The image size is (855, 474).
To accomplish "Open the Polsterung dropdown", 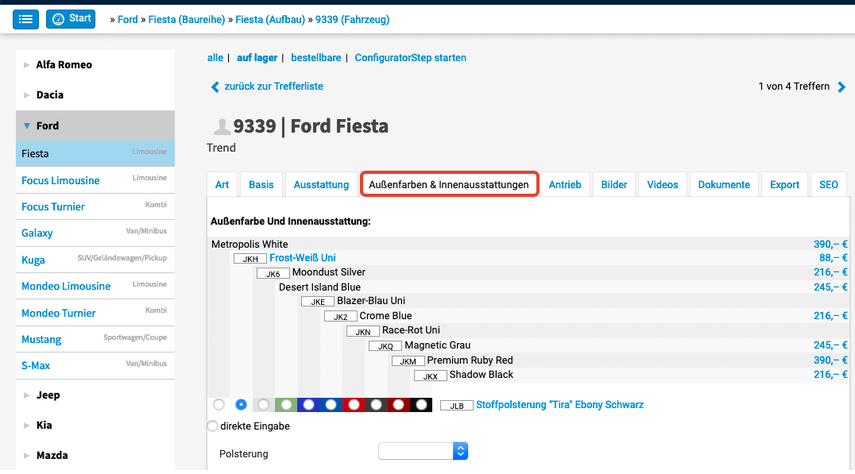I will point(423,452).
